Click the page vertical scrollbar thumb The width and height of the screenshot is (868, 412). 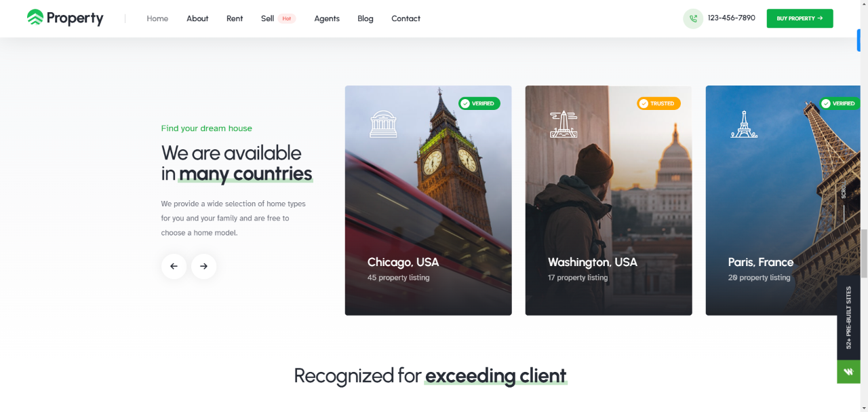coord(864,253)
